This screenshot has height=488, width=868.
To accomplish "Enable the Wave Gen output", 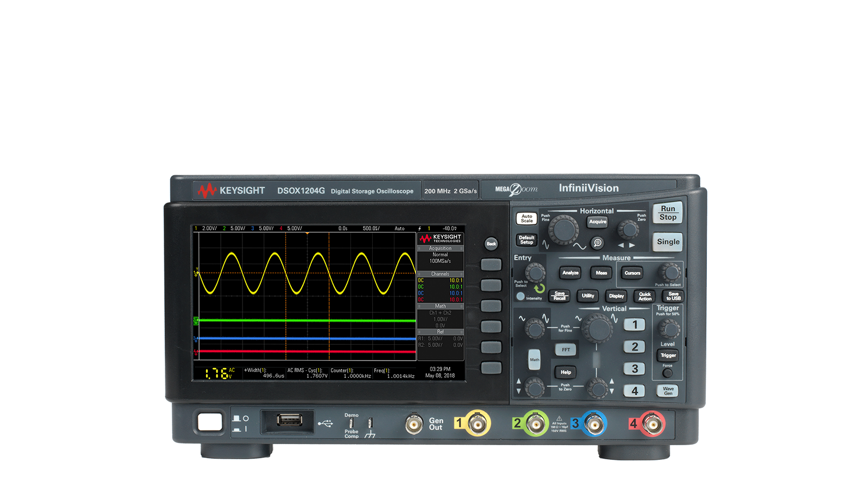I will point(668,390).
